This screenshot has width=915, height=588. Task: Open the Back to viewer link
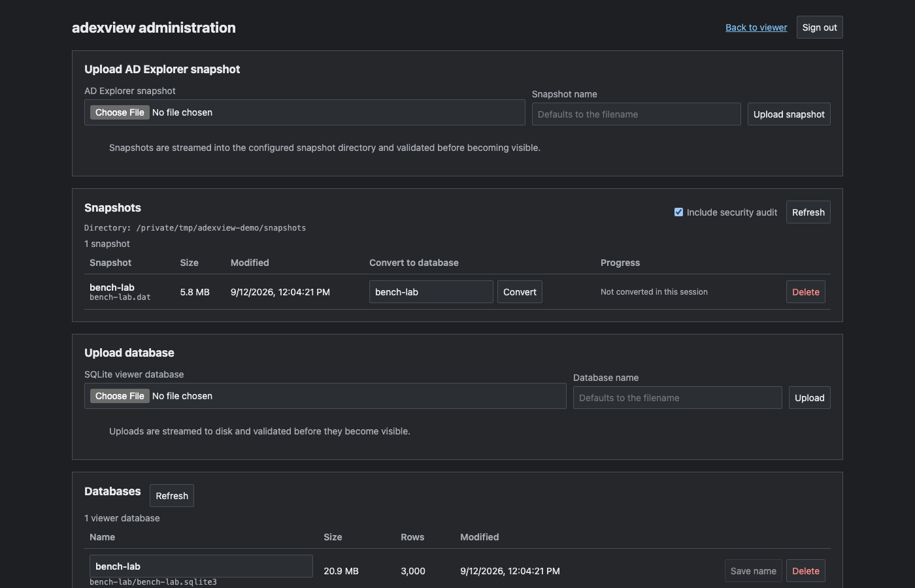[x=756, y=27]
